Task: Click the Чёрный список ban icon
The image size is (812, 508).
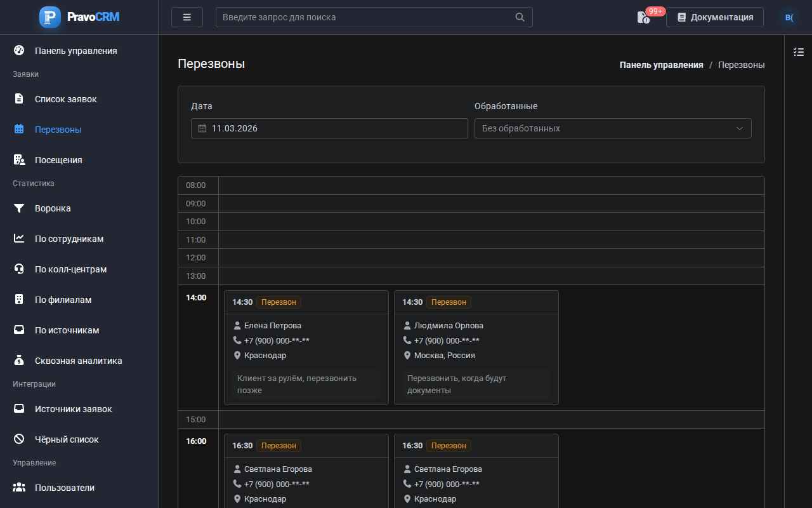Action: pyautogui.click(x=19, y=439)
